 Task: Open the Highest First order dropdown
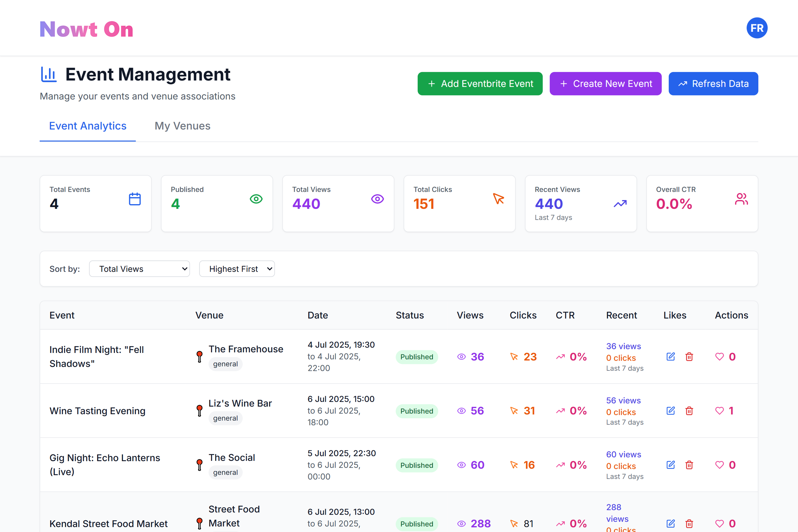point(237,268)
